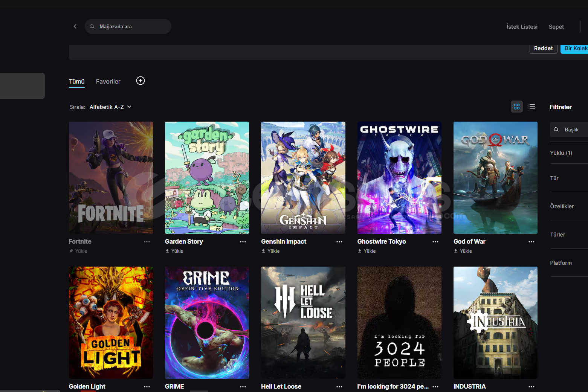Click the search magnifier icon in store search
588x392 pixels.
[92, 26]
